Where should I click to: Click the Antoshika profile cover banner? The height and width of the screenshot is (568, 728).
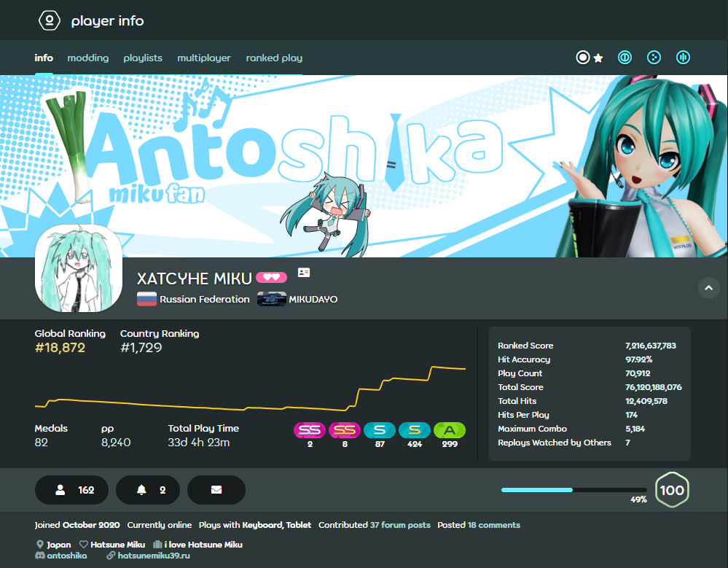pos(364,166)
